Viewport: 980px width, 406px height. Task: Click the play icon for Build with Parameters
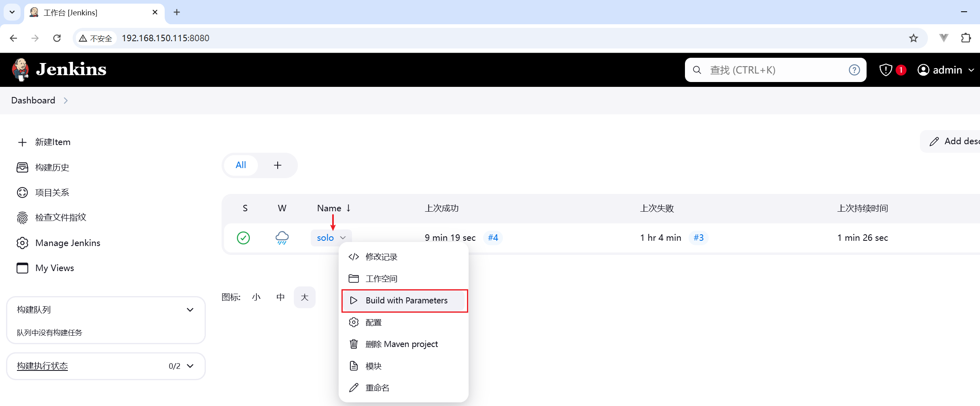point(354,301)
